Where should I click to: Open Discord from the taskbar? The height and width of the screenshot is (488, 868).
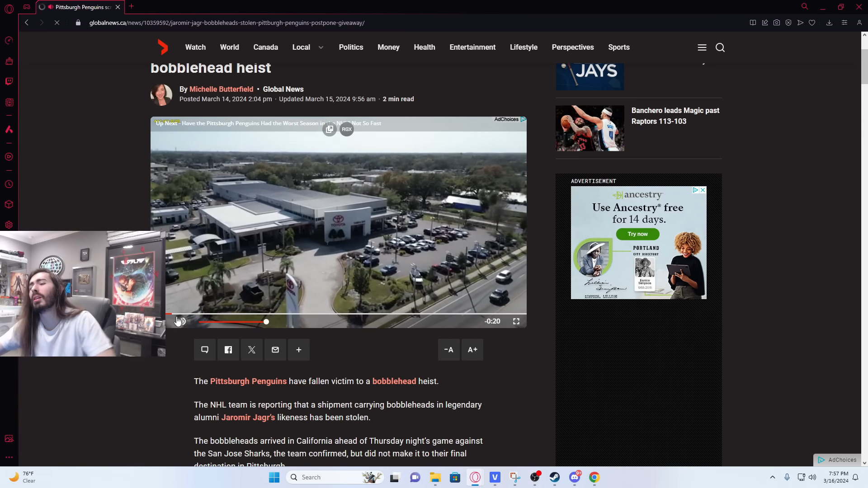pyautogui.click(x=575, y=477)
